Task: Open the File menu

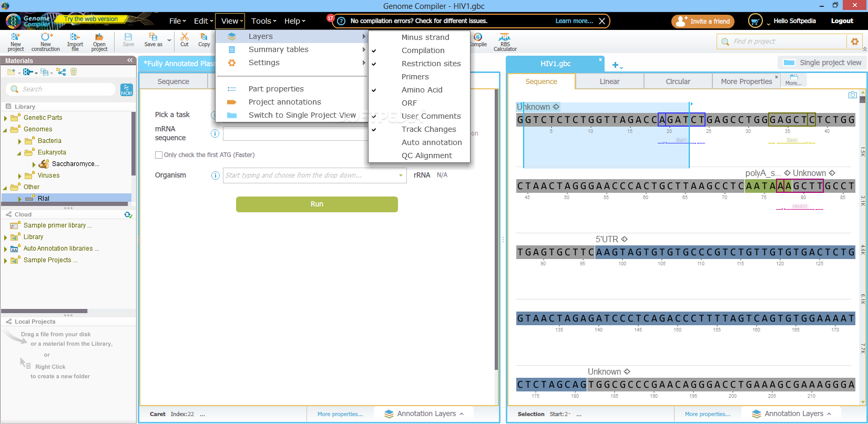Action: click(x=177, y=21)
